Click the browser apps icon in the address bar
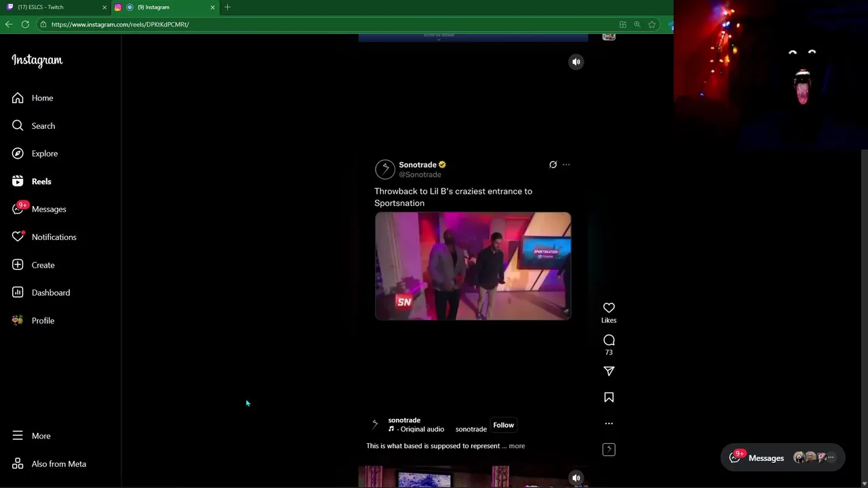 pyautogui.click(x=623, y=24)
